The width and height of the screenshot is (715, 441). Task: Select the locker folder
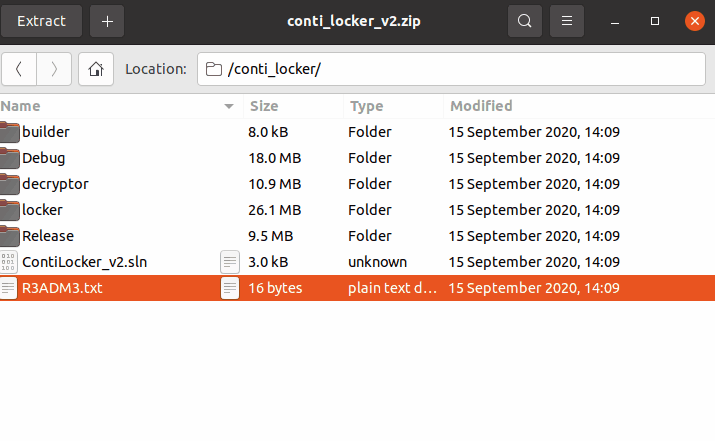42,210
